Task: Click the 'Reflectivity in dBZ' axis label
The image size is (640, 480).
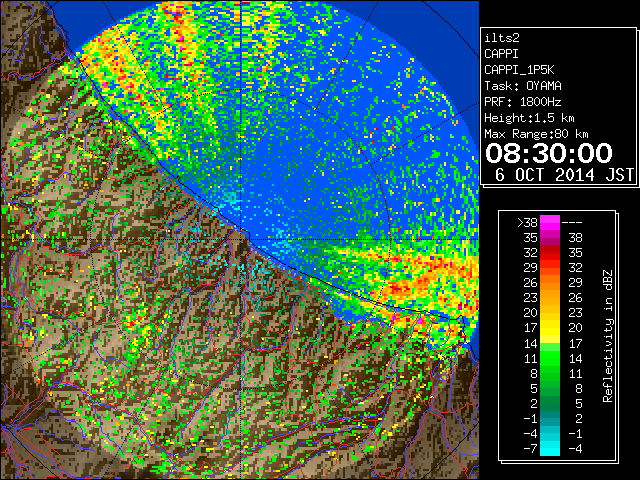Action: [608, 336]
